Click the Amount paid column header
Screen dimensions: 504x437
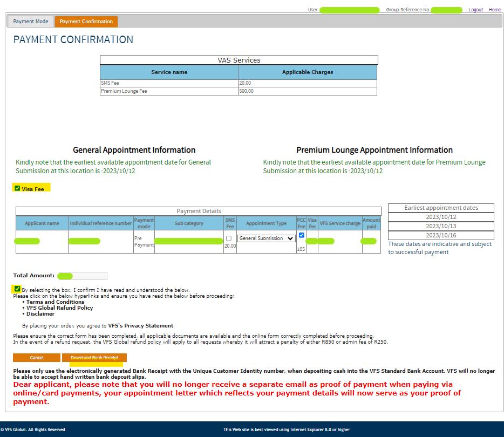click(x=371, y=223)
